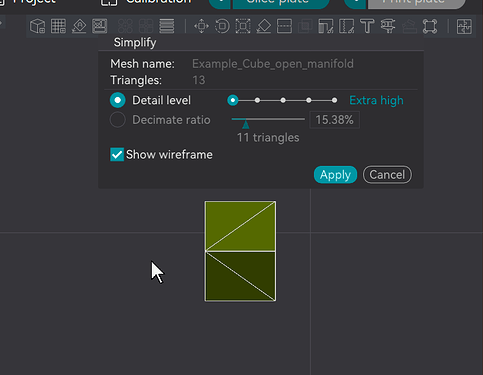Click the Add plate grid icon
Viewport: 483px width, 375px height.
[x=58, y=26]
